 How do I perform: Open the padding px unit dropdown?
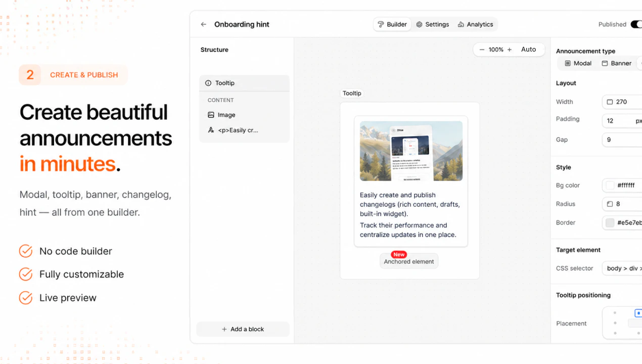click(639, 121)
